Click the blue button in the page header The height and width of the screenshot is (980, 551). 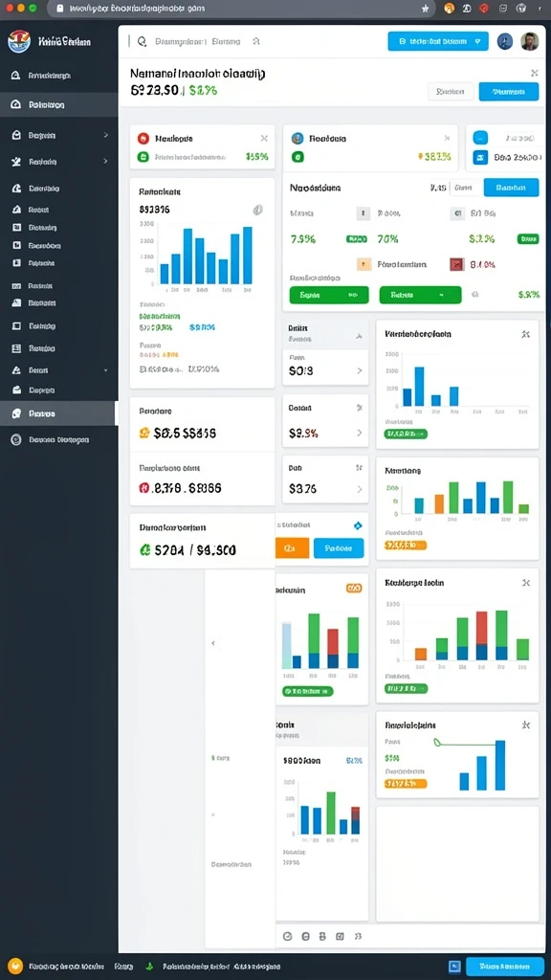point(509,91)
